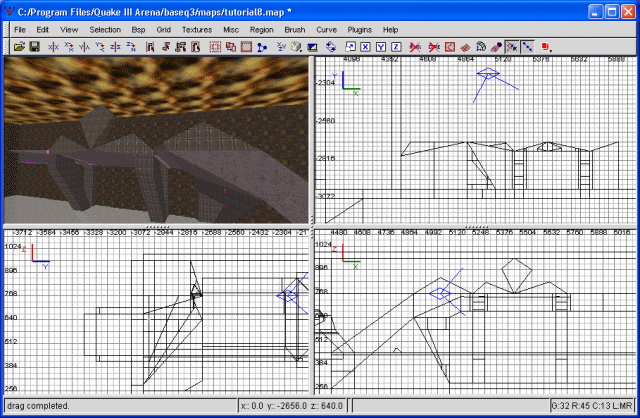This screenshot has height=418, width=640.
Task: Toggle Show patch bounding box
Action: click(x=450, y=47)
